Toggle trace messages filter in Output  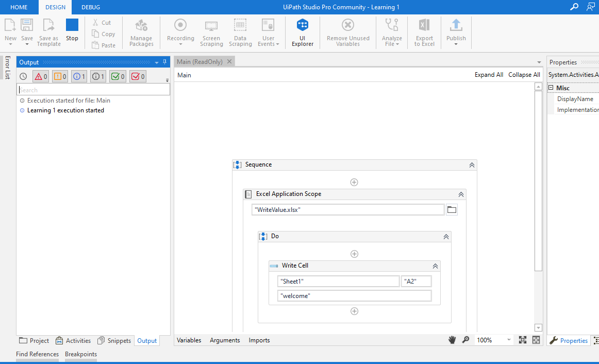pyautogui.click(x=98, y=76)
